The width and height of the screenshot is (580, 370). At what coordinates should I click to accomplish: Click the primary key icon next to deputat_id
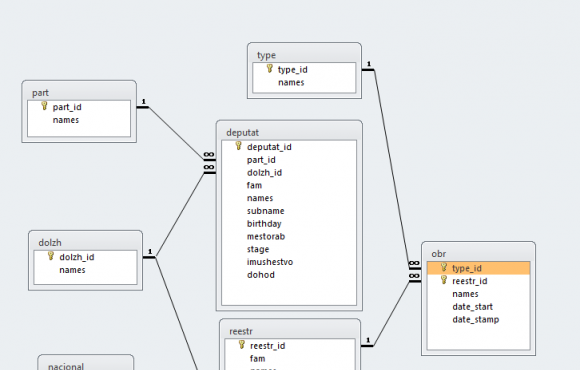pos(239,146)
